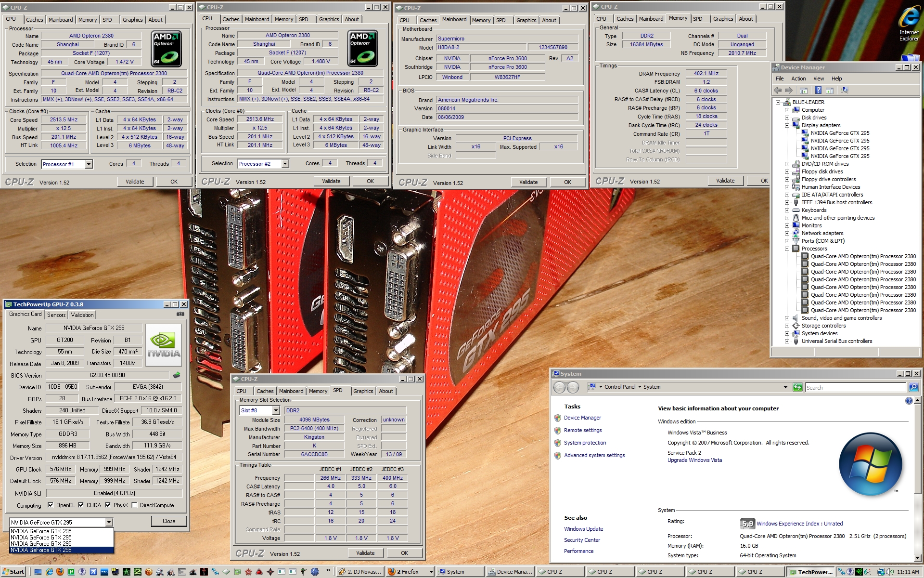Click the Device Manager help toolbar icon
Screen dimensions: 924x578
(x=818, y=90)
